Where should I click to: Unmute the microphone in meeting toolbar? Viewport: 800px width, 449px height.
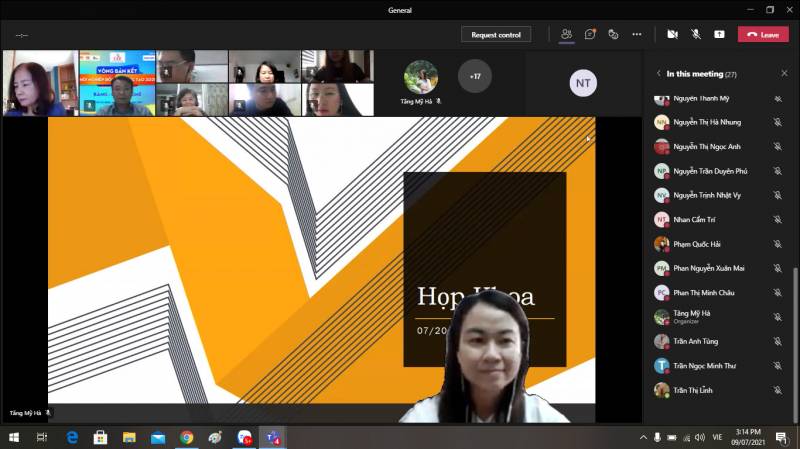point(695,34)
